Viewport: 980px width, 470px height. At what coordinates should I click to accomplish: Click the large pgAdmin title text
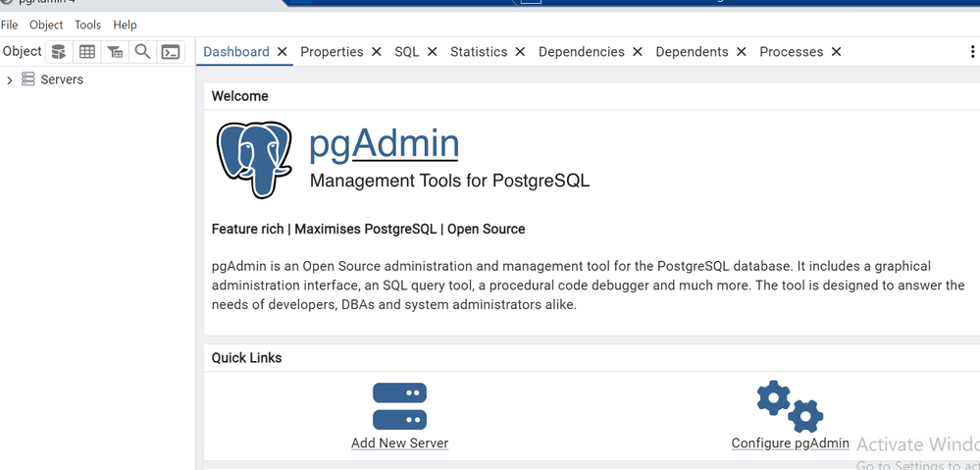[384, 144]
